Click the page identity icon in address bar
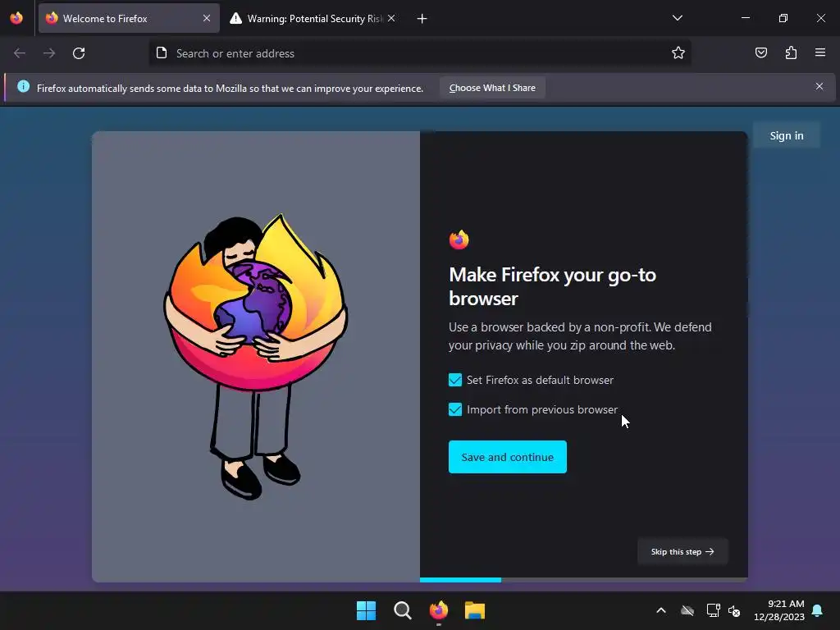Screen dimensions: 840x630 click(162, 52)
